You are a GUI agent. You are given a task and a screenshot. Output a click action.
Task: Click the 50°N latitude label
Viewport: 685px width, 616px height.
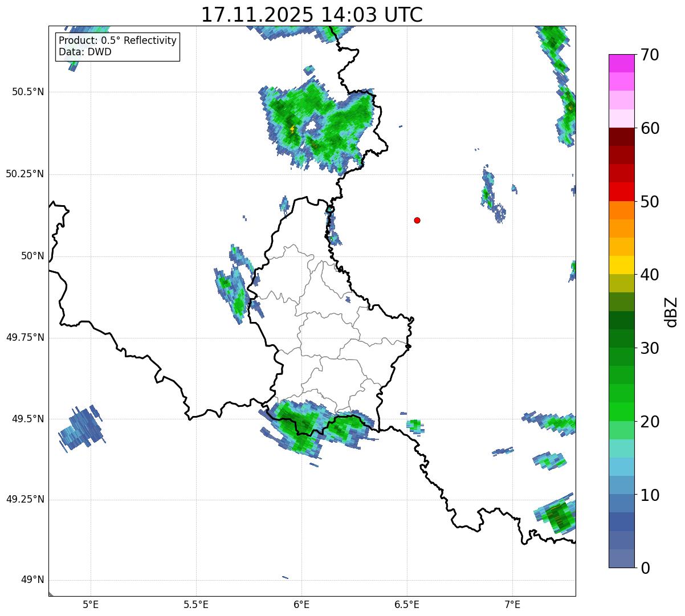(33, 256)
